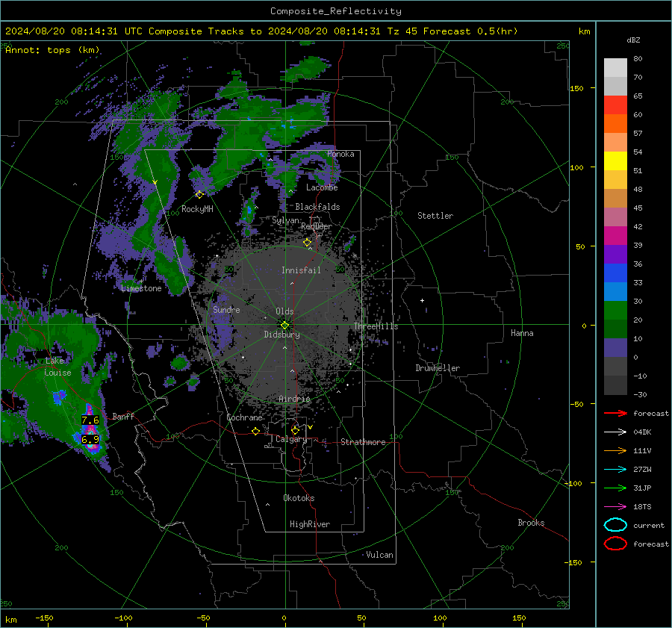
Task: Click the magenta 39-42 dBZ color swatch
Action: pos(615,236)
